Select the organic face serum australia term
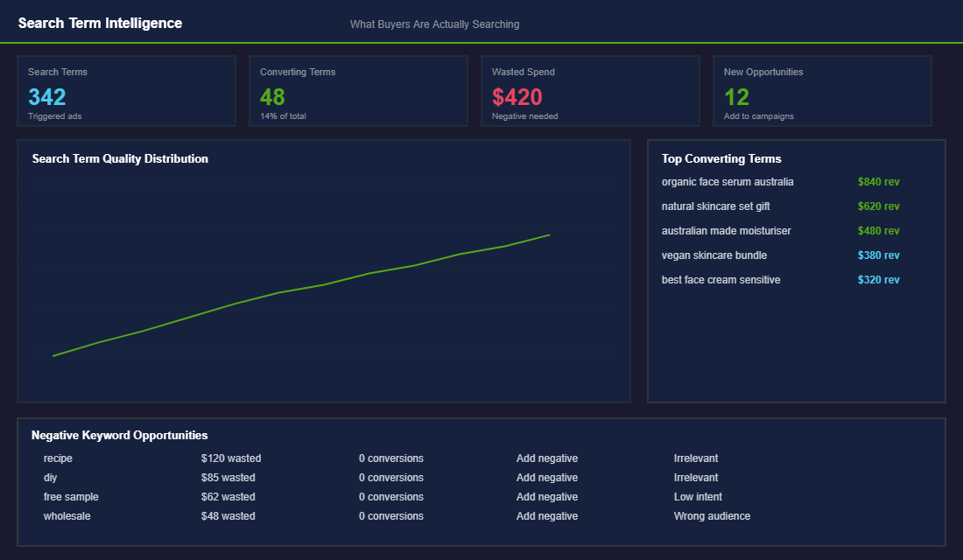The width and height of the screenshot is (963, 560). pyautogui.click(x=728, y=181)
